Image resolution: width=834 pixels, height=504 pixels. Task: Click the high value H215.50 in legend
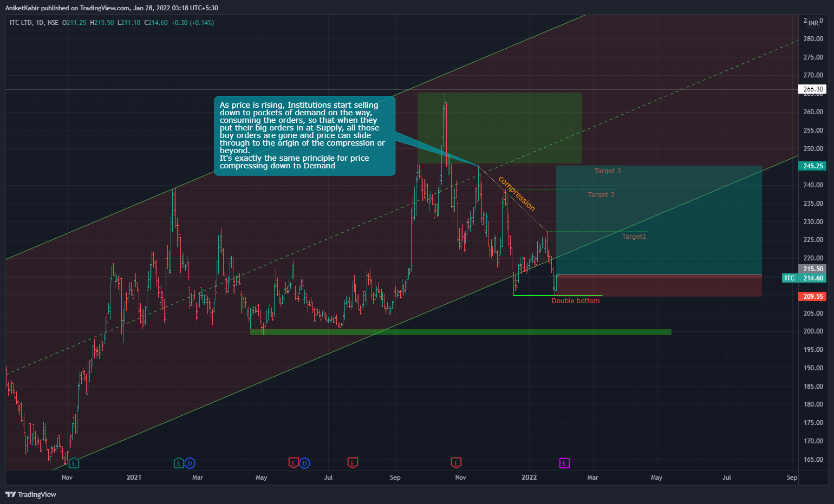[102, 23]
